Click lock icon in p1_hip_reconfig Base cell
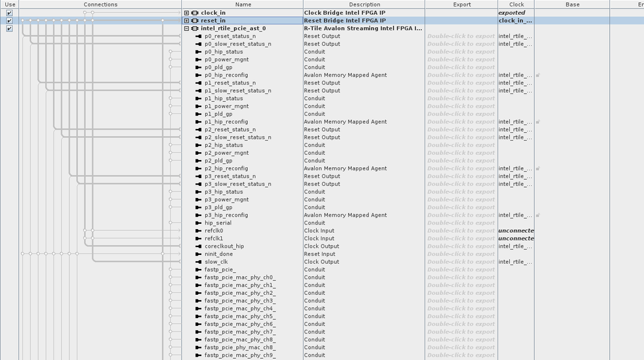 (538, 122)
